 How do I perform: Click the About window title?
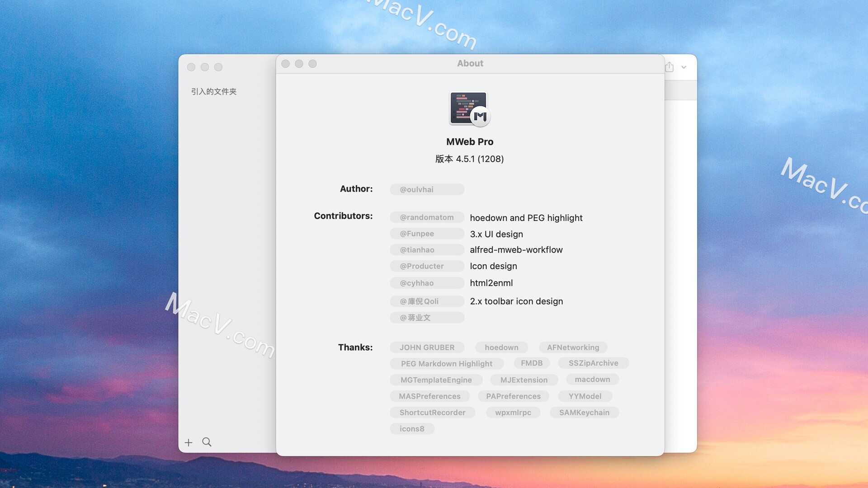click(x=470, y=64)
